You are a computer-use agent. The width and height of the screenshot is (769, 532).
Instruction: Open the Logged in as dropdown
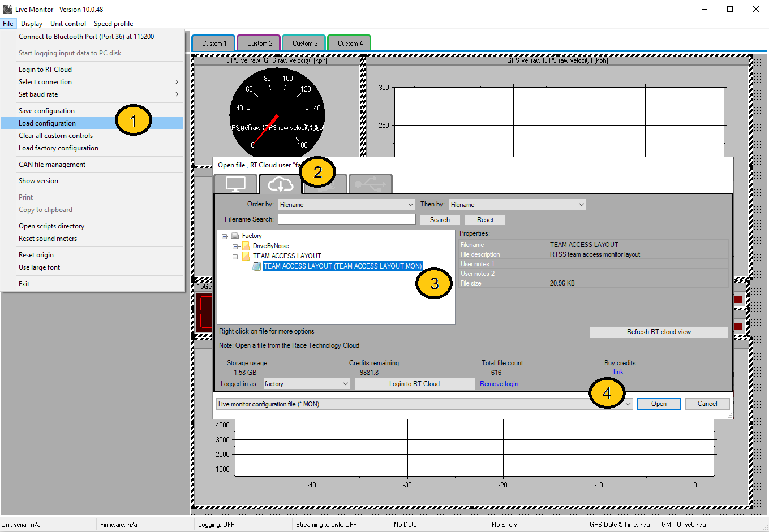coord(307,384)
